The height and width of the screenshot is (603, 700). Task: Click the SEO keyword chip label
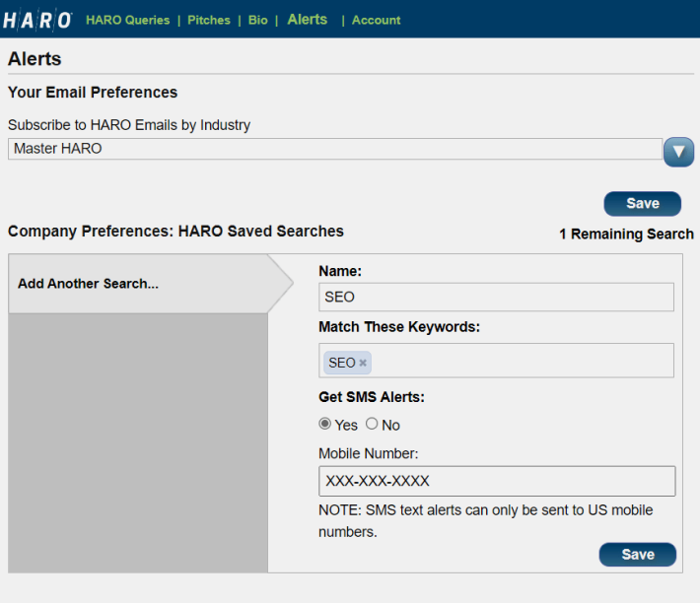pyautogui.click(x=341, y=364)
